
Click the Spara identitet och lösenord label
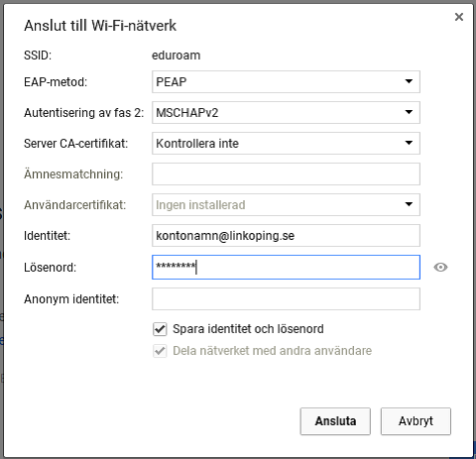click(x=248, y=329)
